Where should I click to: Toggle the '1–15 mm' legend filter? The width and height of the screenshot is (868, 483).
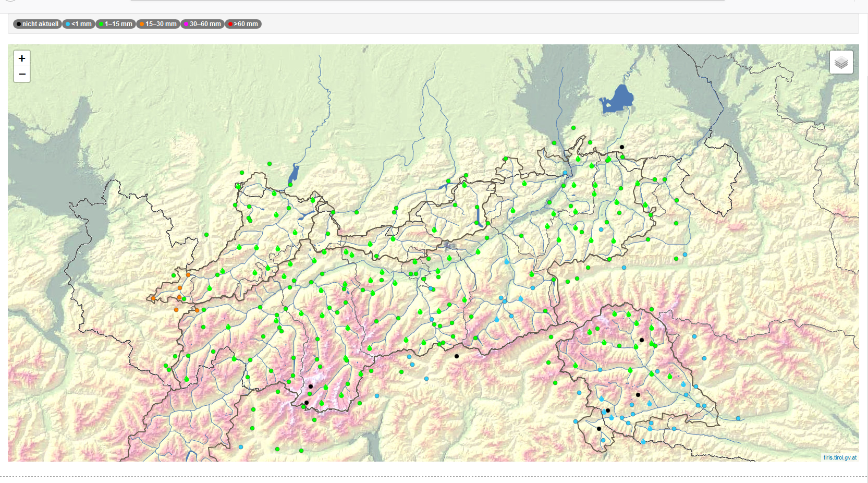click(116, 24)
